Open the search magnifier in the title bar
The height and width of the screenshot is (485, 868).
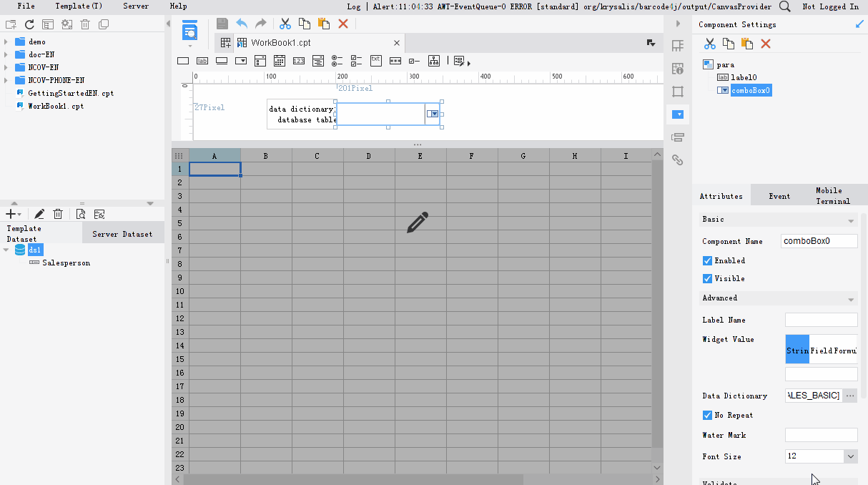784,6
